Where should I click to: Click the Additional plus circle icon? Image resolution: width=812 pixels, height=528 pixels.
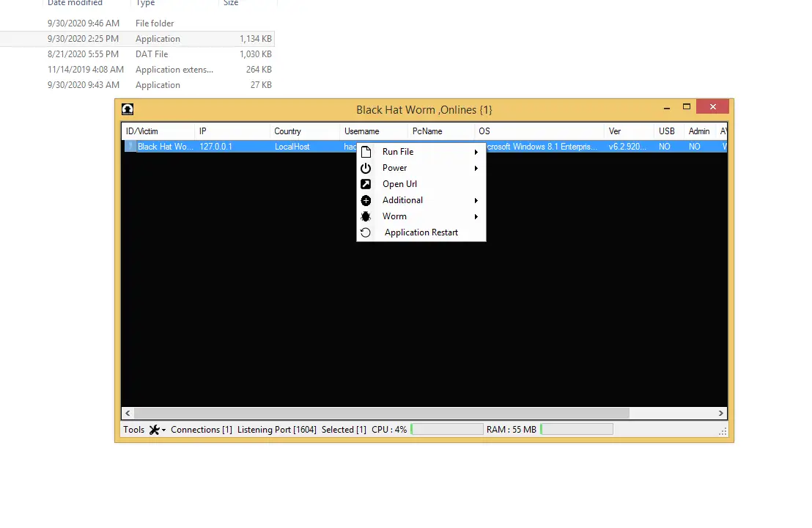(366, 200)
